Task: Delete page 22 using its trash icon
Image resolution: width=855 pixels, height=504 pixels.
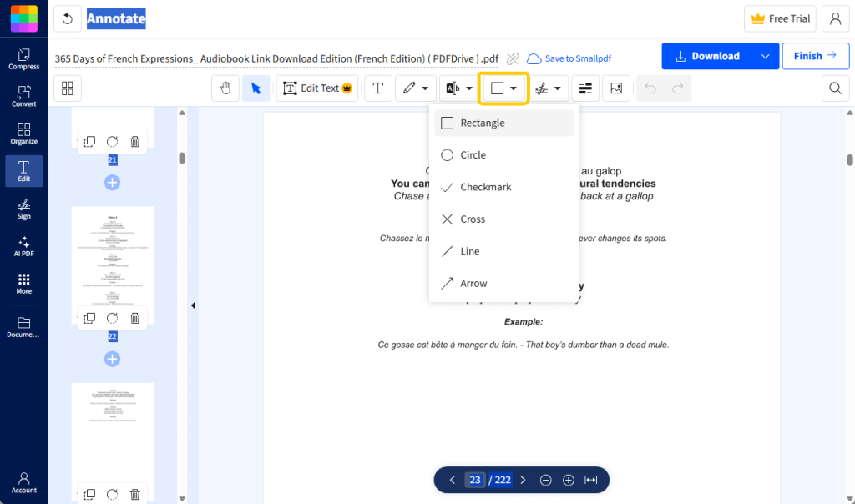Action: pos(134,318)
